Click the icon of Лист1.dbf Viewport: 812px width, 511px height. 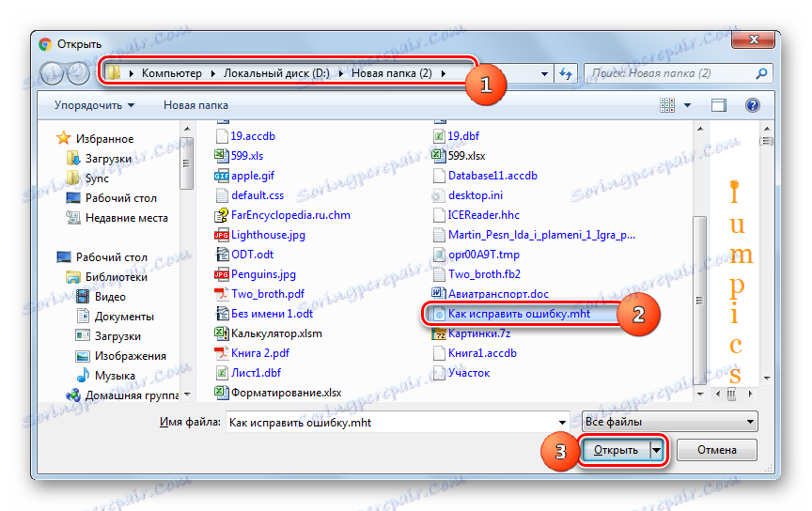click(222, 373)
